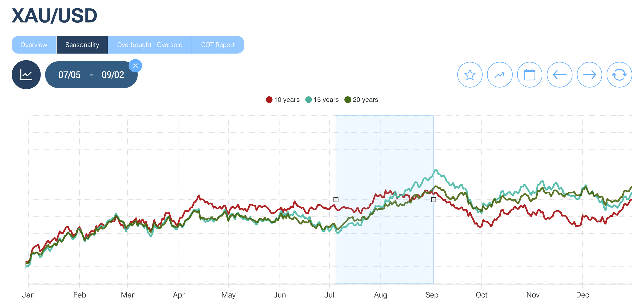Open the COT Report tab
Screen dimensions: 644x308
pyautogui.click(x=218, y=44)
